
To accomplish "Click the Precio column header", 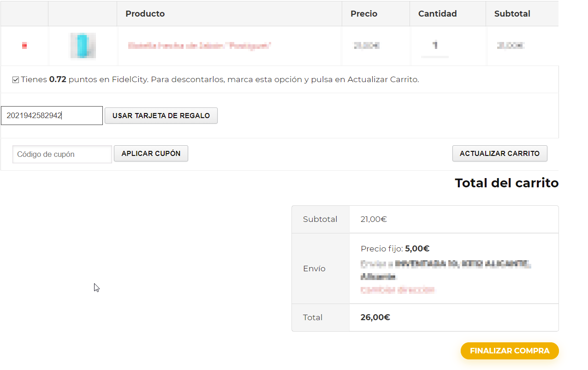I will point(363,14).
